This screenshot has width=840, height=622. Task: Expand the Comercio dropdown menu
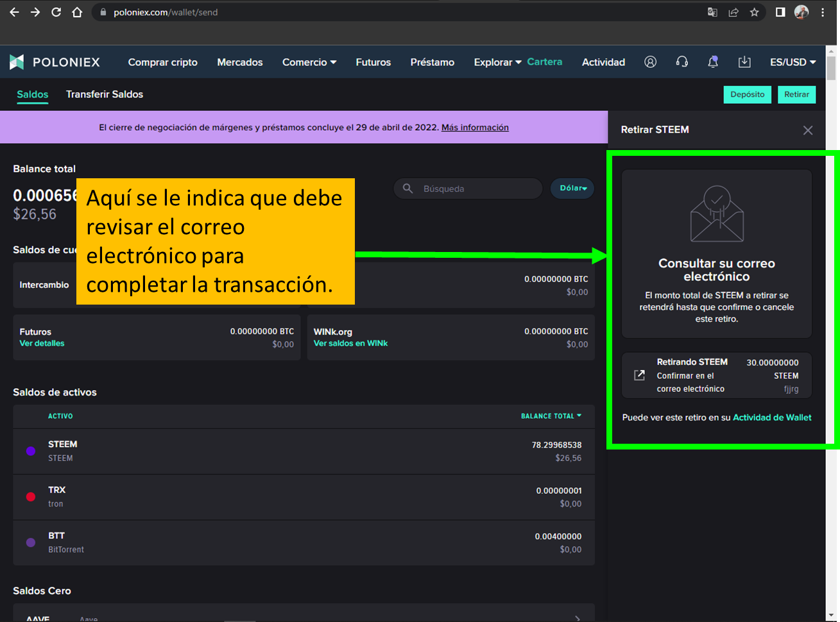(309, 62)
